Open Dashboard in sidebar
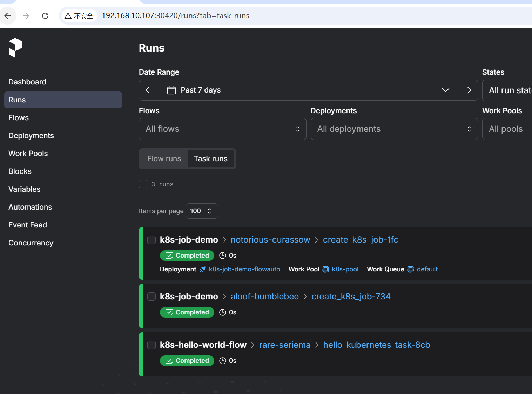The height and width of the screenshot is (394, 532). (63, 82)
